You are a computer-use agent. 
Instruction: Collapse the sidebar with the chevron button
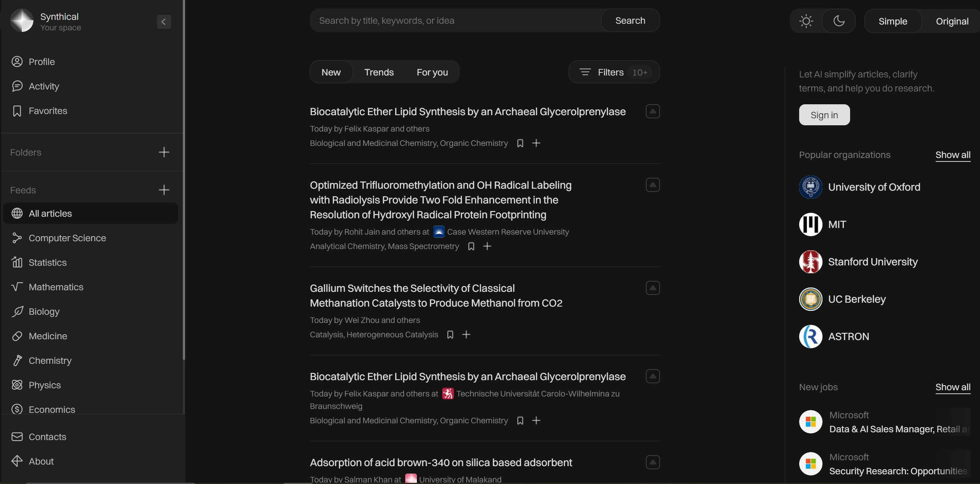point(164,22)
